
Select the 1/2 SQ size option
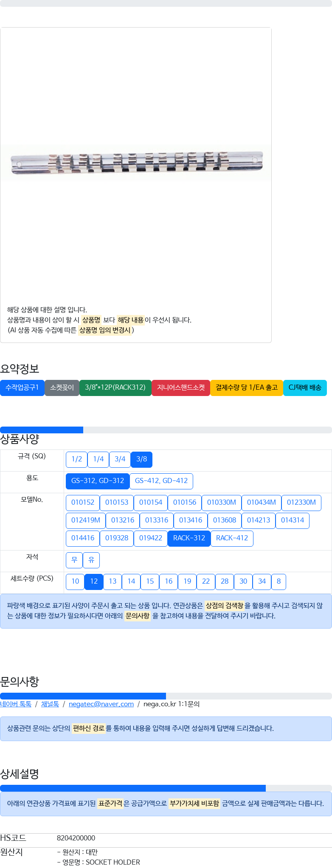(x=76, y=459)
